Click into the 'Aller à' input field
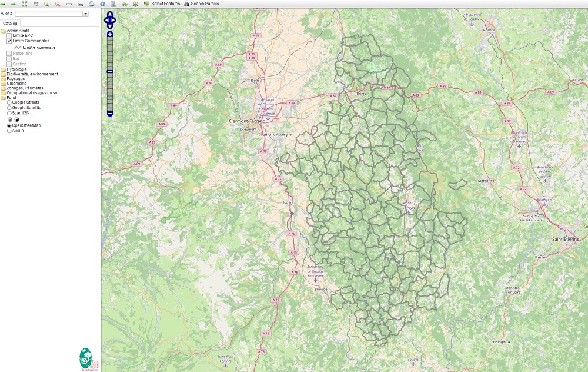This screenshot has width=588, height=372. (49, 14)
